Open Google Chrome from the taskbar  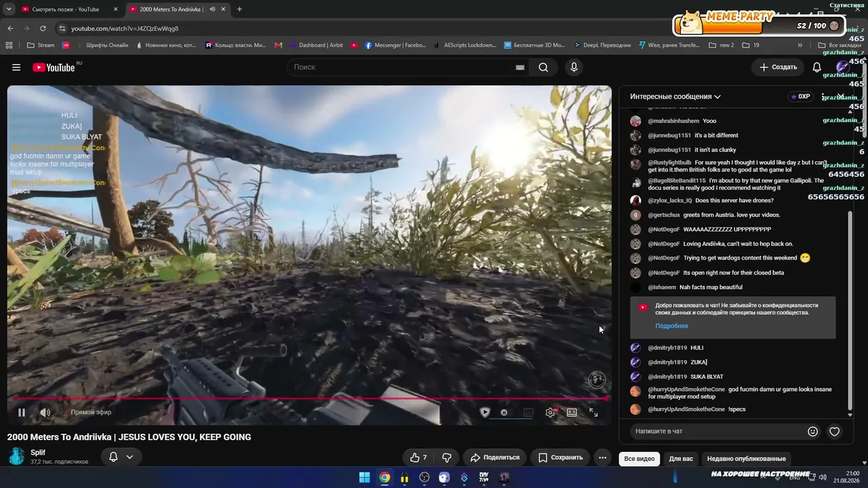point(384,477)
